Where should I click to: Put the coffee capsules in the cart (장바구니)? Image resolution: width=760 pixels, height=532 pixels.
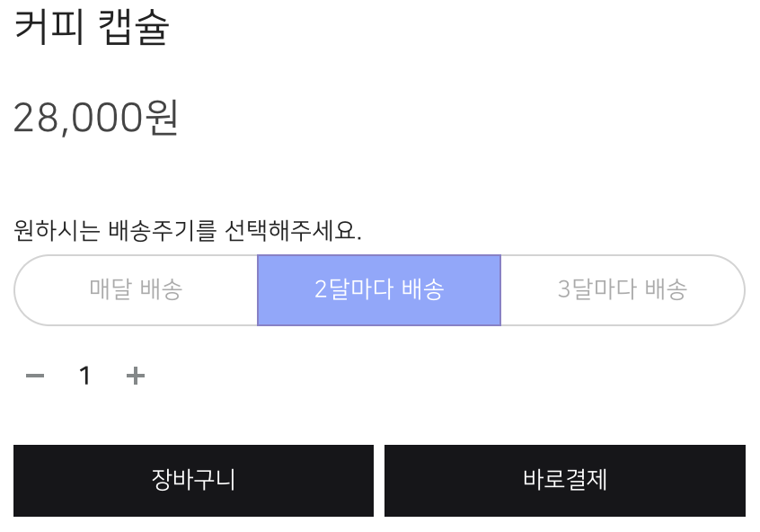[193, 480]
